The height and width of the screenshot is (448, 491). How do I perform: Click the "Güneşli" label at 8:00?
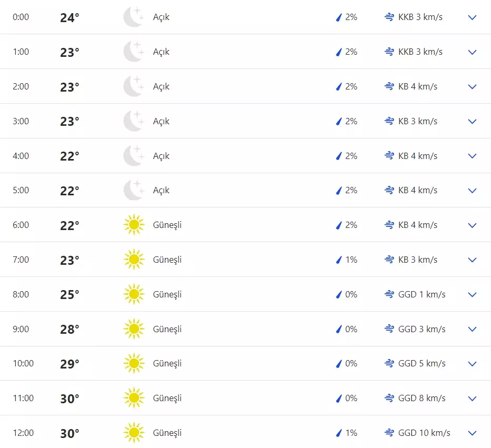pyautogui.click(x=167, y=294)
